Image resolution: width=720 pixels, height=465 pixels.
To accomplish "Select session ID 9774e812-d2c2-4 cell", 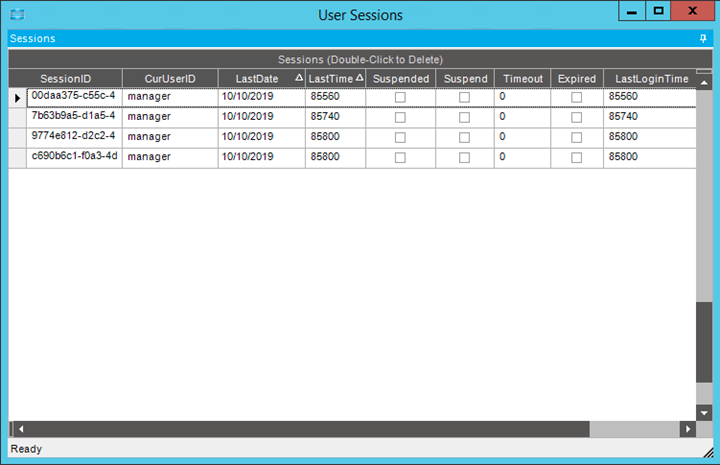I will click(74, 138).
